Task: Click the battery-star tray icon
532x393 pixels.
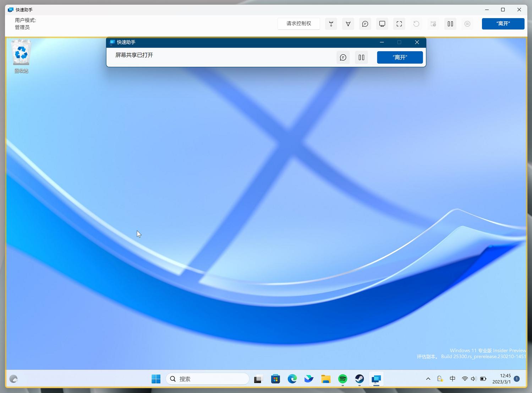Action: [440, 379]
